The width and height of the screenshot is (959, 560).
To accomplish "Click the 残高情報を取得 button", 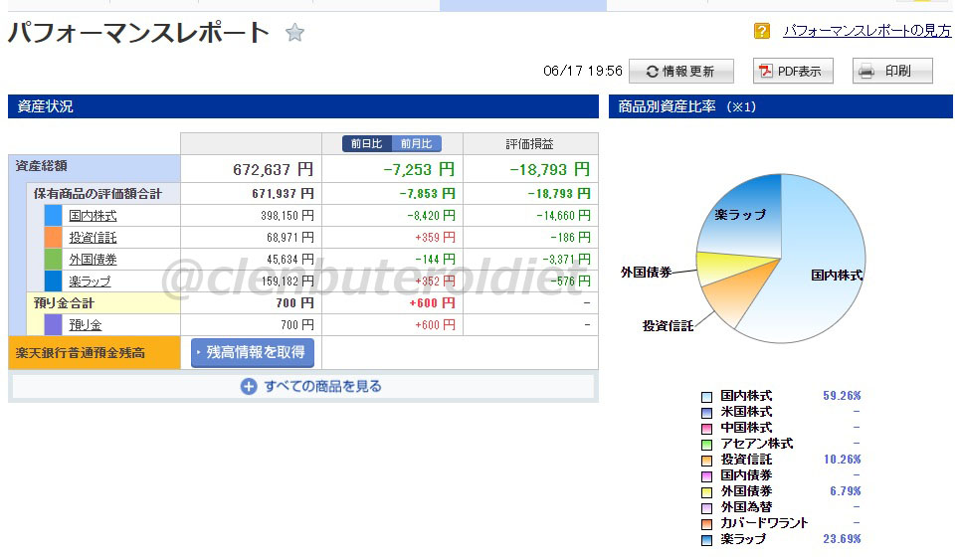I will point(253,353).
